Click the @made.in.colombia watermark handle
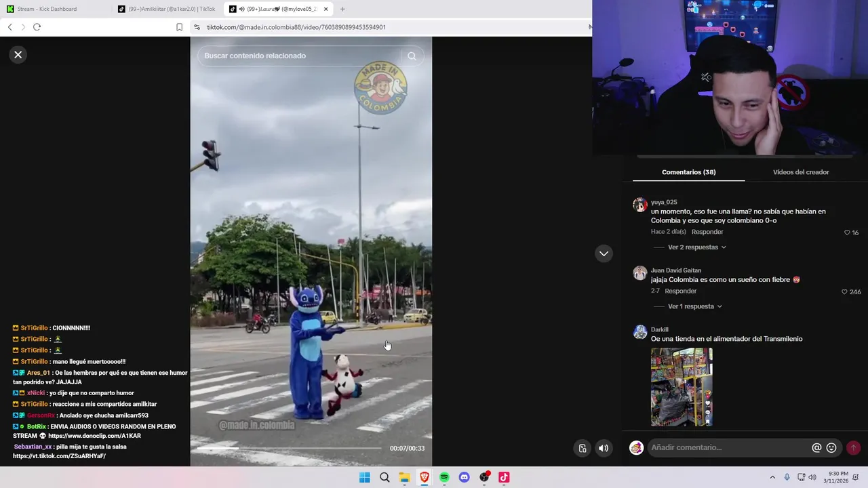 coord(256,426)
